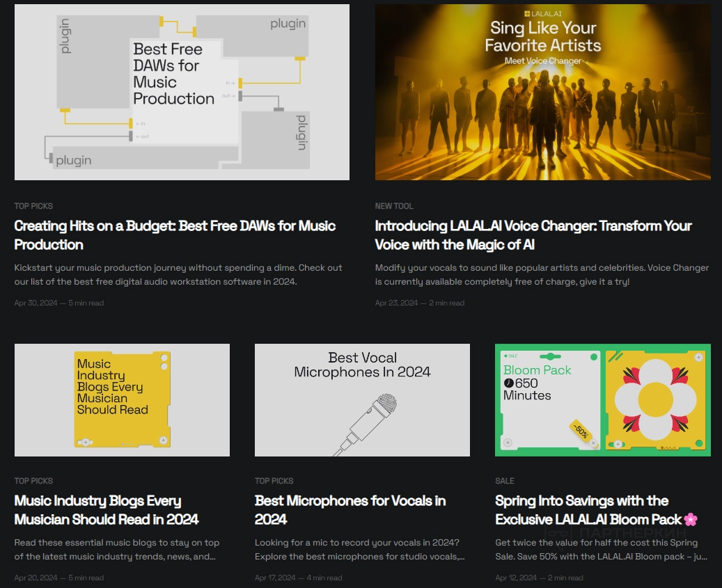722x588 pixels.
Task: Click the -50% discount tag on Bloom Pack
Action: [x=581, y=431]
